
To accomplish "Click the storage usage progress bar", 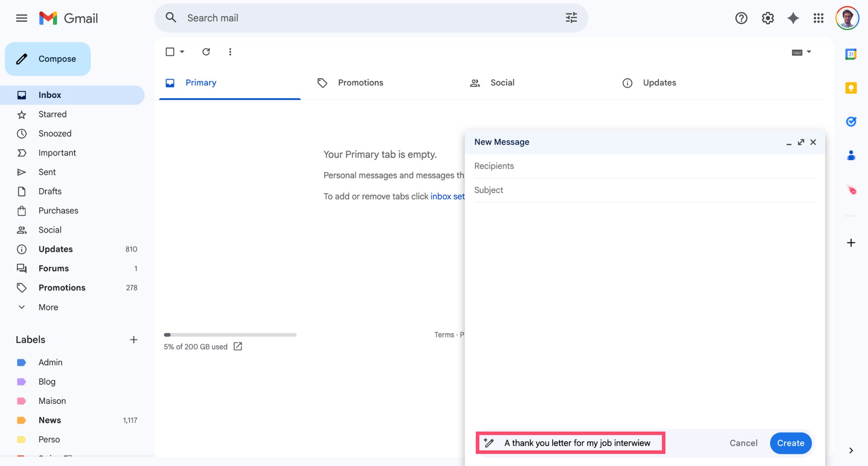I will tap(230, 335).
